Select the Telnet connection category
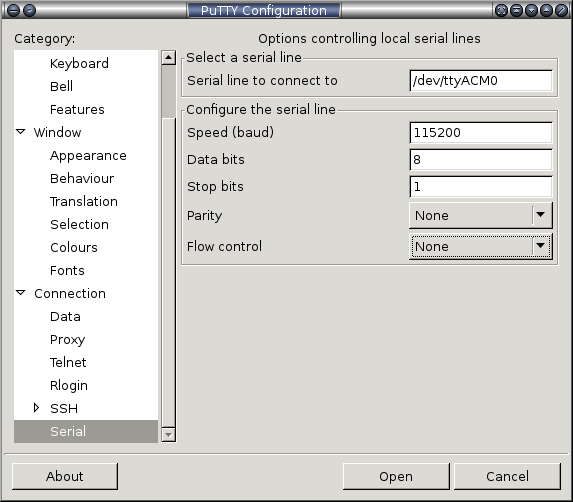 coord(68,362)
